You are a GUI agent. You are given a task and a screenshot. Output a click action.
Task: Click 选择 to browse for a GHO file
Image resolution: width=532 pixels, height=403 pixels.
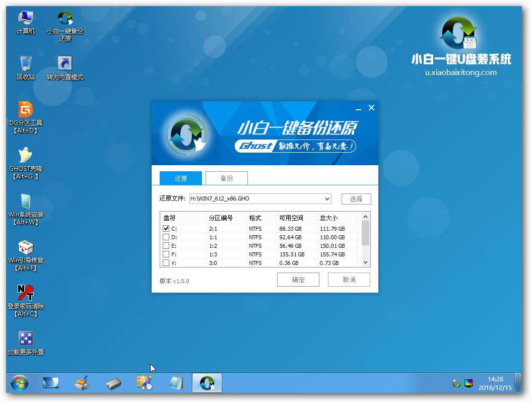[x=356, y=198]
